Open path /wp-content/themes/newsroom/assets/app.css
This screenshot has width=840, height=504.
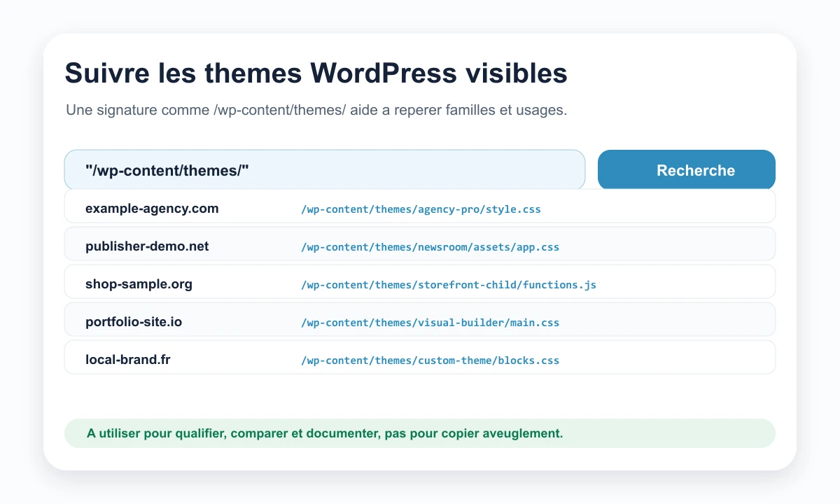(430, 247)
